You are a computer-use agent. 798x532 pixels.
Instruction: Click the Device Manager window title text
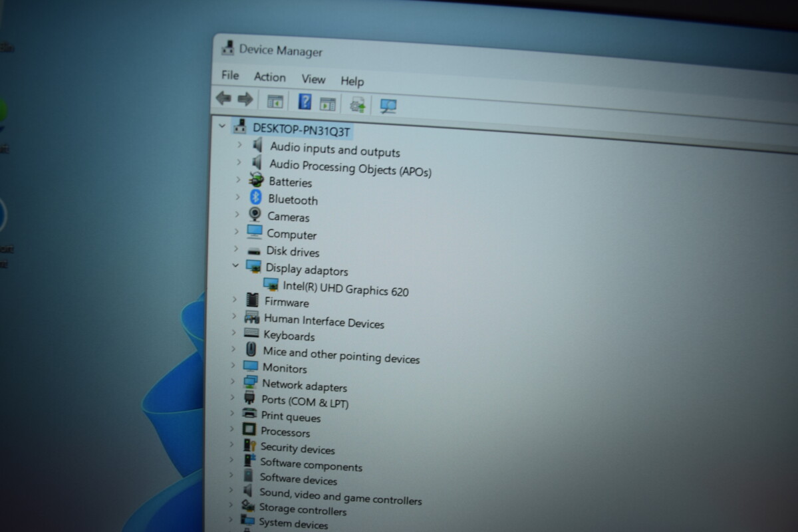point(281,51)
